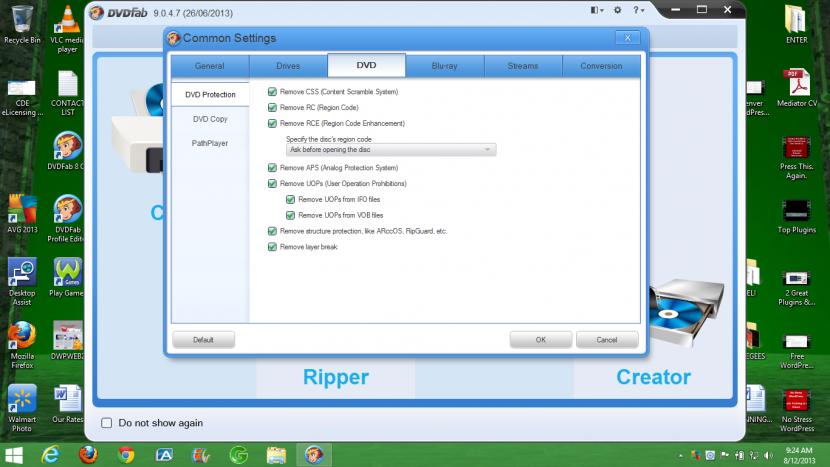This screenshot has height=467, width=830.
Task: Uncheck Remove CSS (Content Scramble System)
Action: coord(272,92)
